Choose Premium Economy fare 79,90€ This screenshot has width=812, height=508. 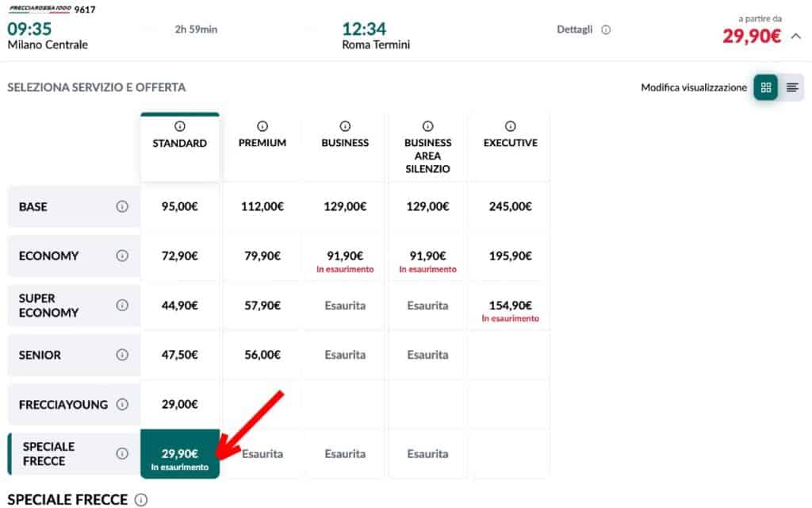click(x=262, y=256)
